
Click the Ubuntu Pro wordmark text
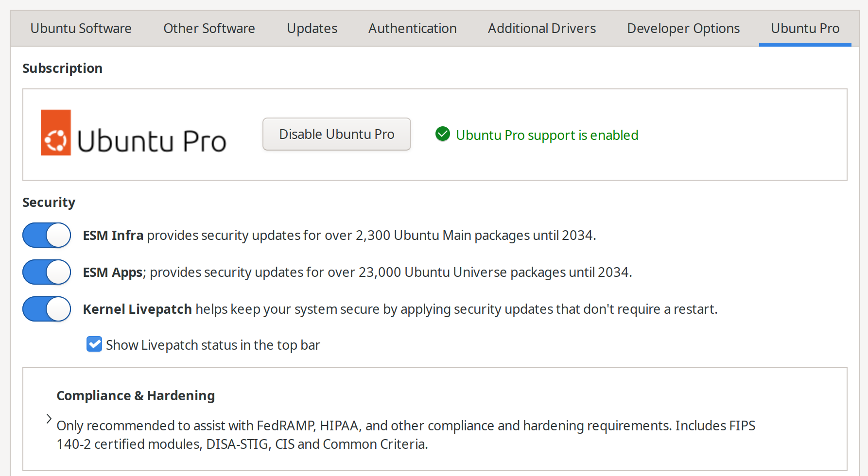pyautogui.click(x=152, y=141)
